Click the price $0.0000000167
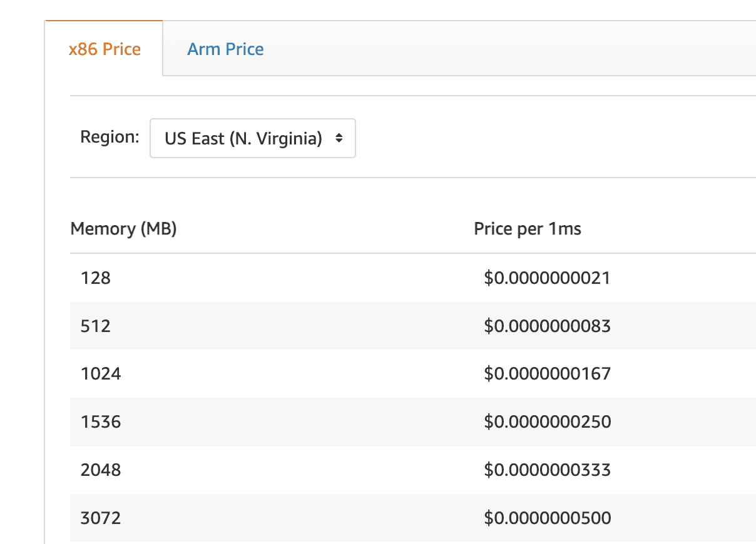The image size is (756, 544). [547, 374]
